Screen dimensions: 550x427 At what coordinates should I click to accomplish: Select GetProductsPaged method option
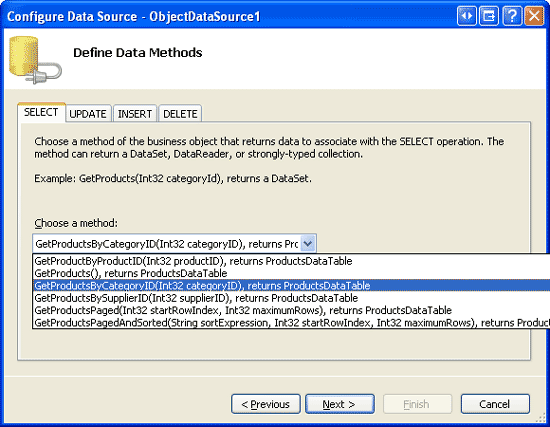point(291,310)
